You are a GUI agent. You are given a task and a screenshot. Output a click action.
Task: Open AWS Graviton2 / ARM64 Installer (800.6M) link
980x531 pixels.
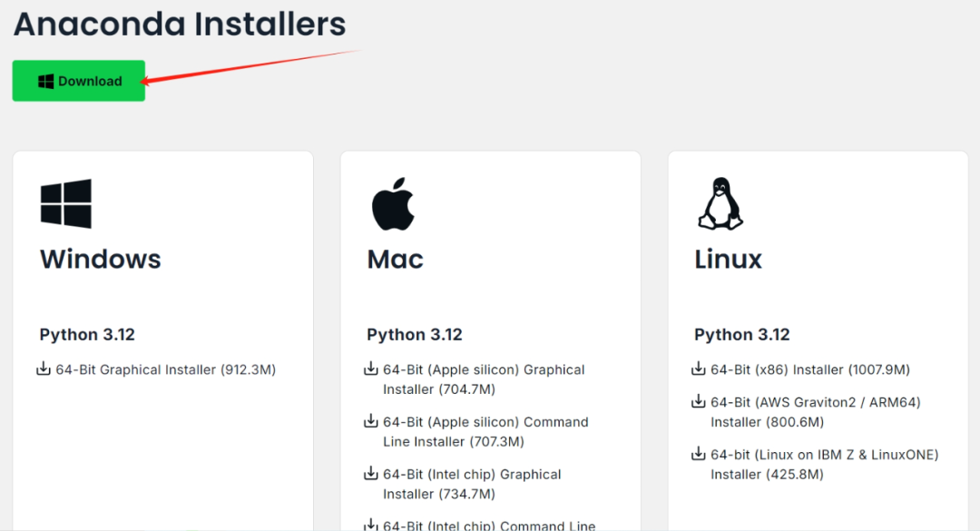[816, 412]
